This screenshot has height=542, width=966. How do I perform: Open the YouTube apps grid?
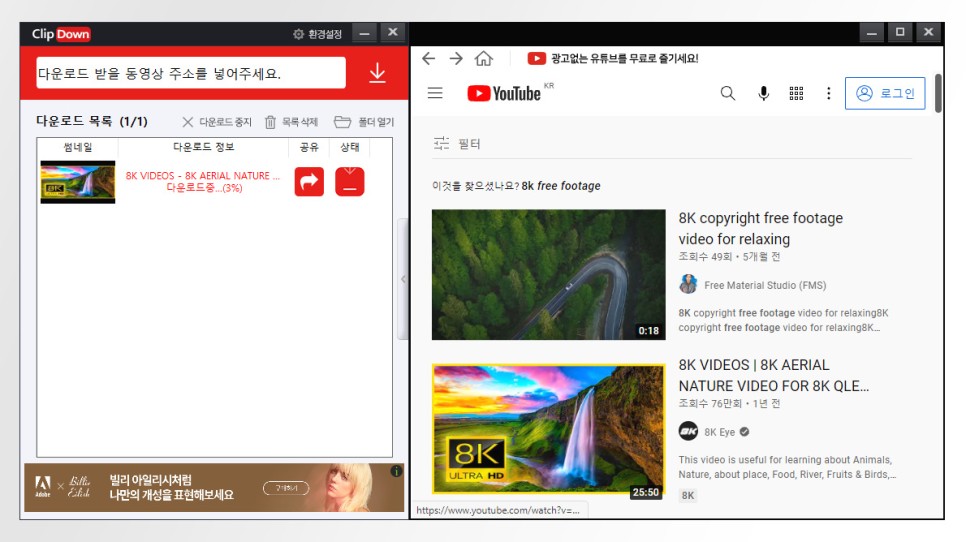796,93
